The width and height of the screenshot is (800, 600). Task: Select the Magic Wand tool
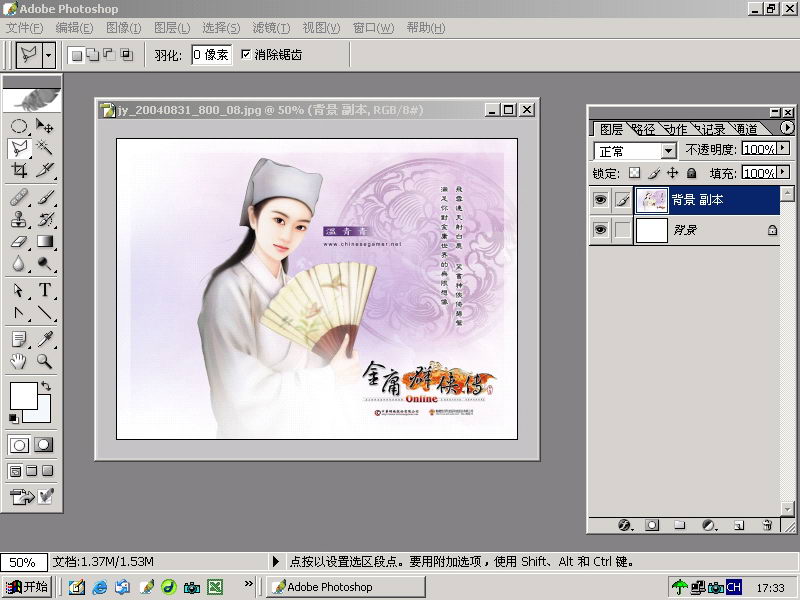45,148
